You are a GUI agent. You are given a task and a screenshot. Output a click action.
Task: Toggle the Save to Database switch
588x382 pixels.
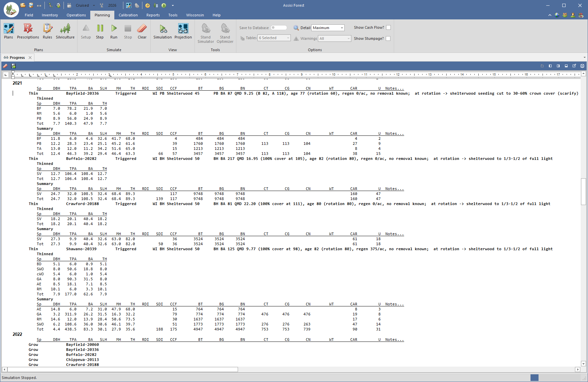[279, 28]
